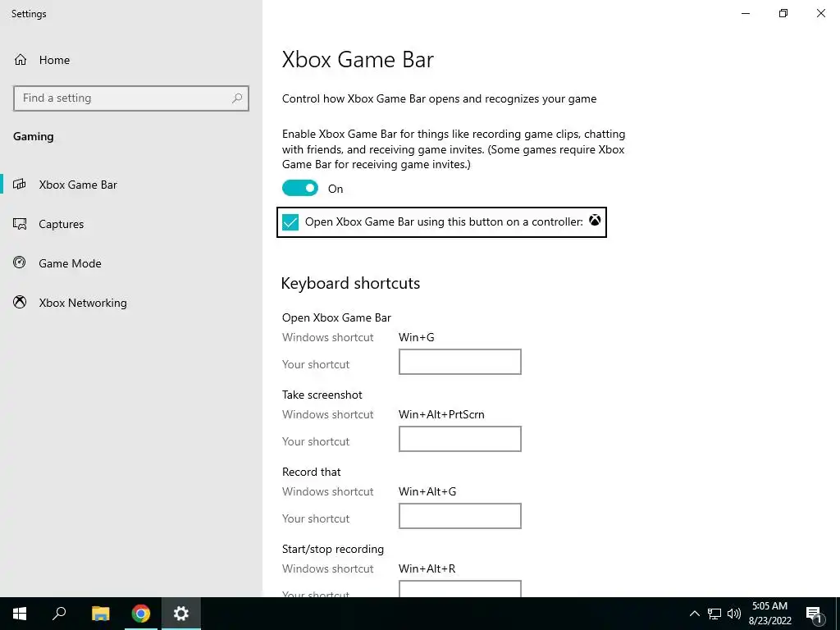Viewport: 840px width, 630px height.
Task: Click the Keyboard shortcuts heading
Action: [x=350, y=283]
